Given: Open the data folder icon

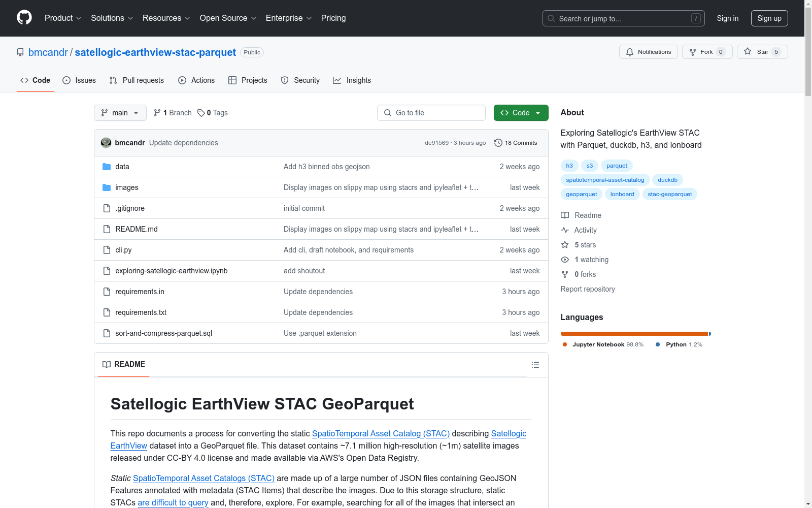Looking at the screenshot, I should [x=107, y=167].
